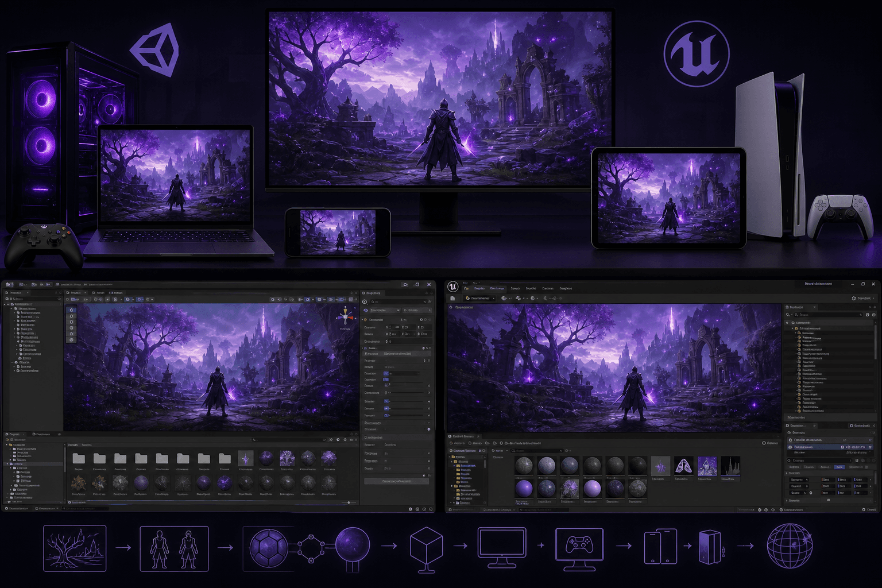Close the outliner tab in the right editor
Viewport: 882px width, 588px height.
coord(814,307)
